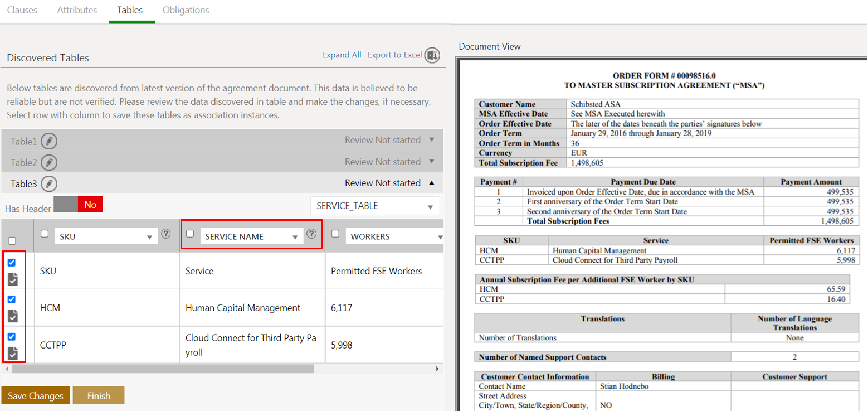
Task: Check the SERVICE NAME column checkbox
Action: click(190, 234)
